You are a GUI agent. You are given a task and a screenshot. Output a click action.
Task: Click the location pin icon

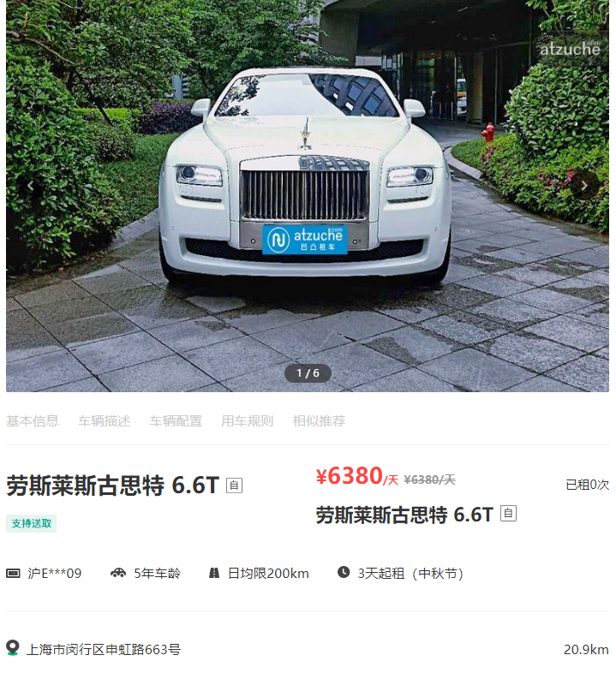[x=13, y=648]
